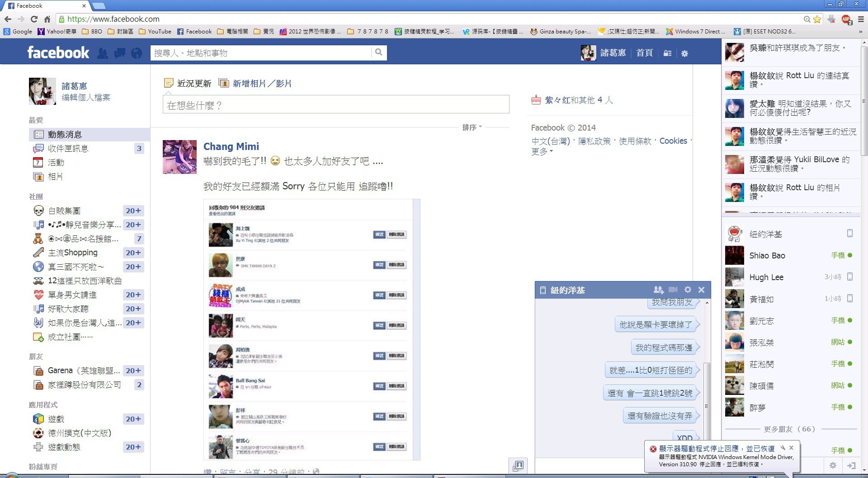The image size is (868, 478).
Task: Open Adblock Plus extension icon
Action: (x=846, y=19)
